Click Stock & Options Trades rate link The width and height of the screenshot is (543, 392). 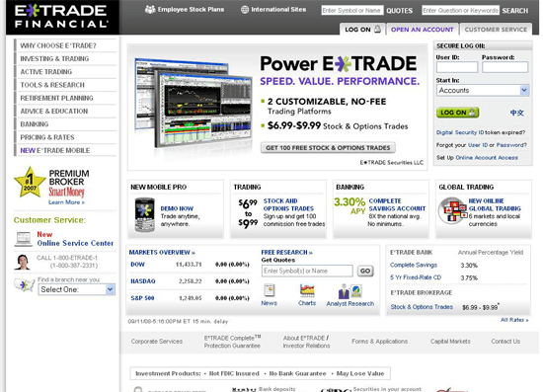click(x=422, y=307)
